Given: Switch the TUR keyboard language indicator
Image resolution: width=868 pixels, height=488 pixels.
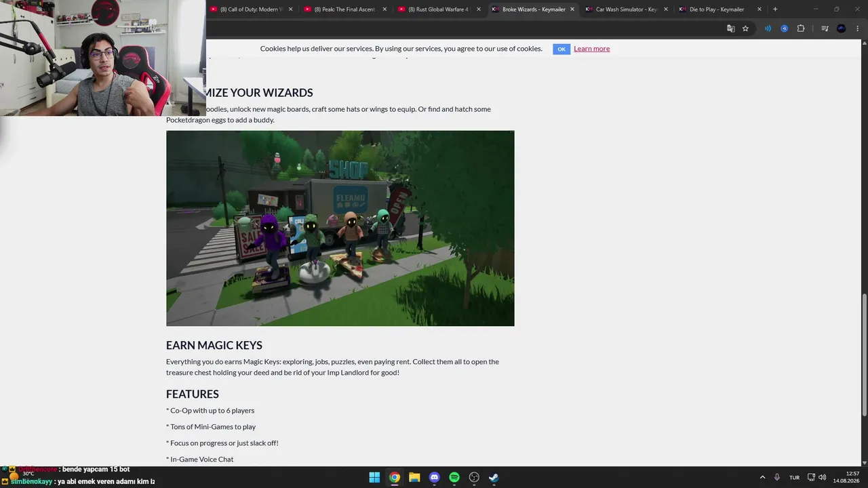Looking at the screenshot, I should [794, 477].
